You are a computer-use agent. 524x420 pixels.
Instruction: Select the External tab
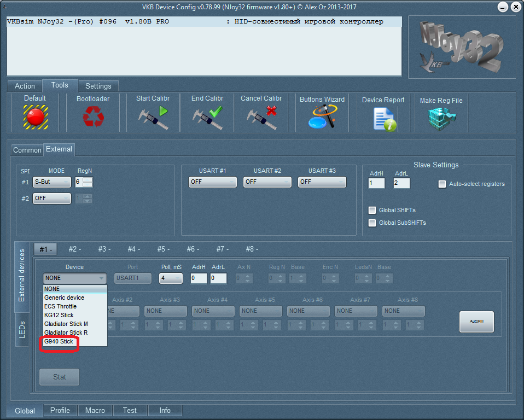click(x=59, y=149)
